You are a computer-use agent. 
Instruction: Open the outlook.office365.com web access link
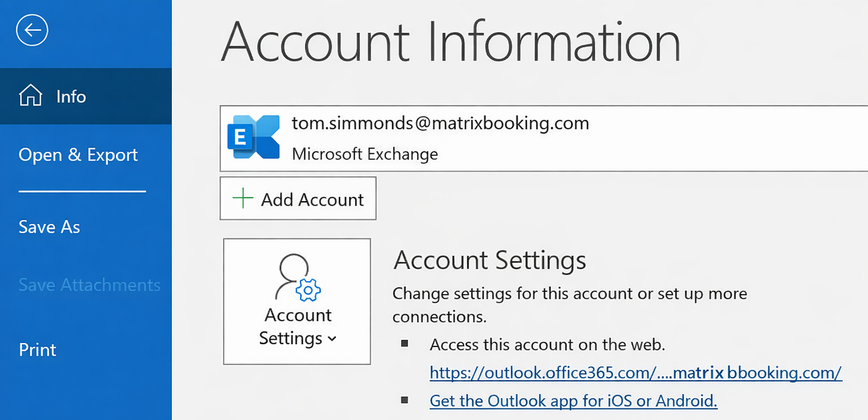click(x=635, y=373)
